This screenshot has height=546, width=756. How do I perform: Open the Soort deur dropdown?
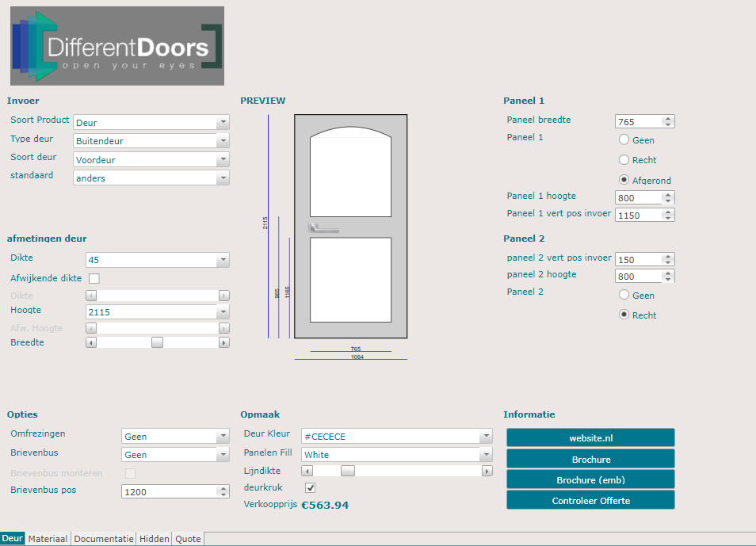(151, 159)
